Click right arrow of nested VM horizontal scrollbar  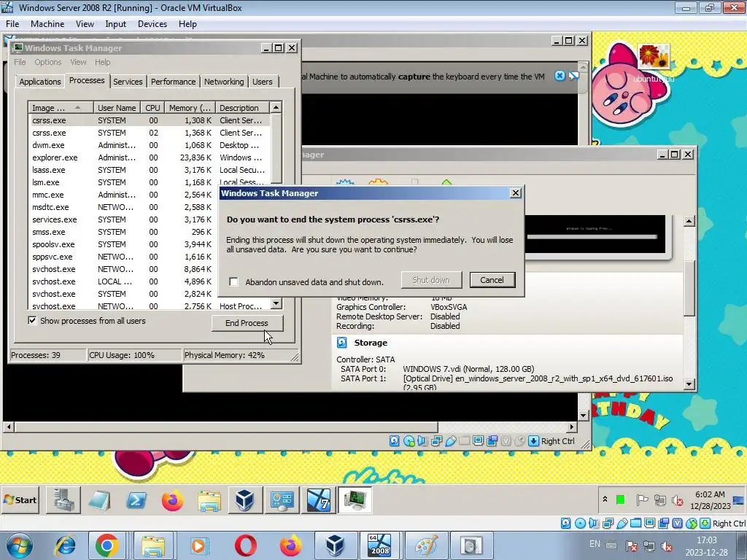572,427
